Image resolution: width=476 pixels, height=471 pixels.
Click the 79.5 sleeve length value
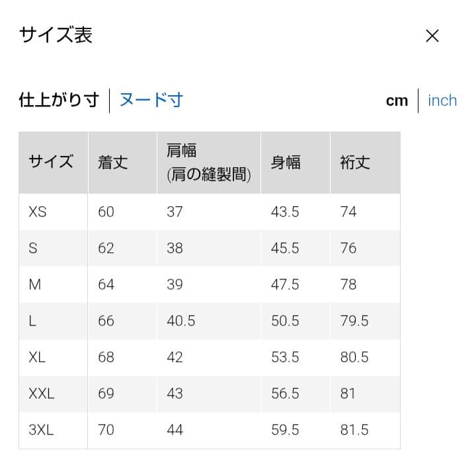point(354,321)
